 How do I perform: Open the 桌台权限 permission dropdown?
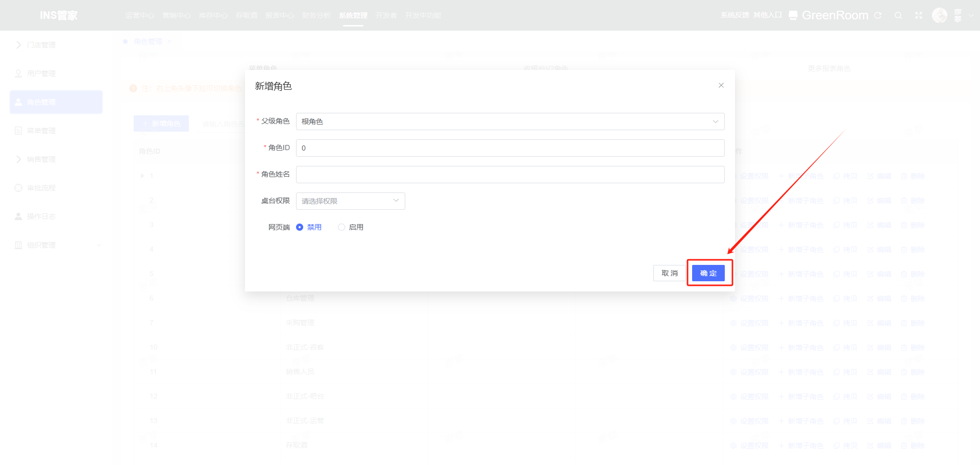(350, 201)
